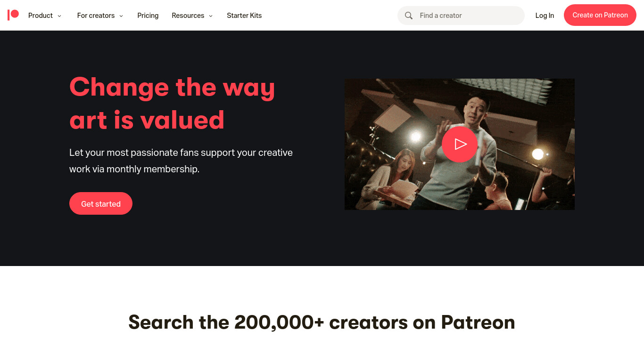Screen dimensions: 644x339
Task: Focus the Find a creator search field
Action: pyautogui.click(x=461, y=16)
